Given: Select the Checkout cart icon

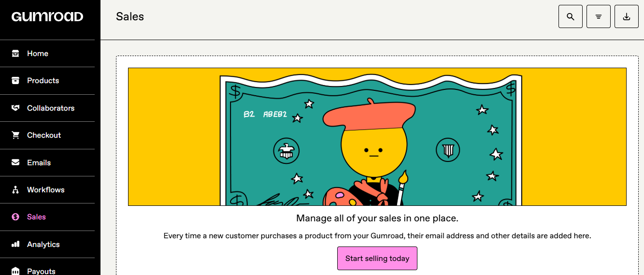Looking at the screenshot, I should [x=15, y=135].
